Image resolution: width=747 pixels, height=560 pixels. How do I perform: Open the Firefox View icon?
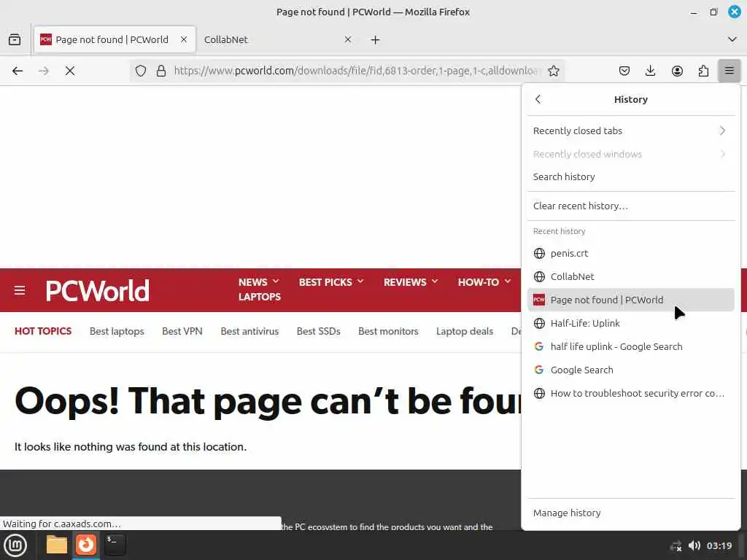point(15,39)
